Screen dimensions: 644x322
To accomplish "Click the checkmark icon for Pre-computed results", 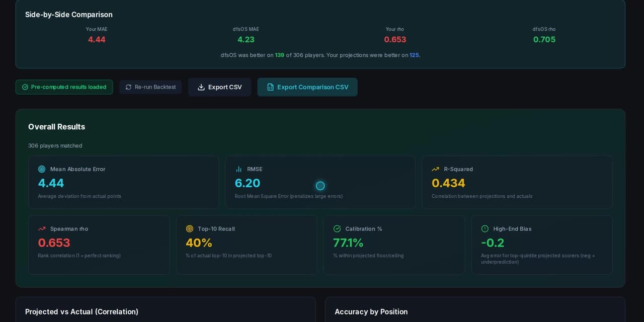I will pyautogui.click(x=25, y=87).
